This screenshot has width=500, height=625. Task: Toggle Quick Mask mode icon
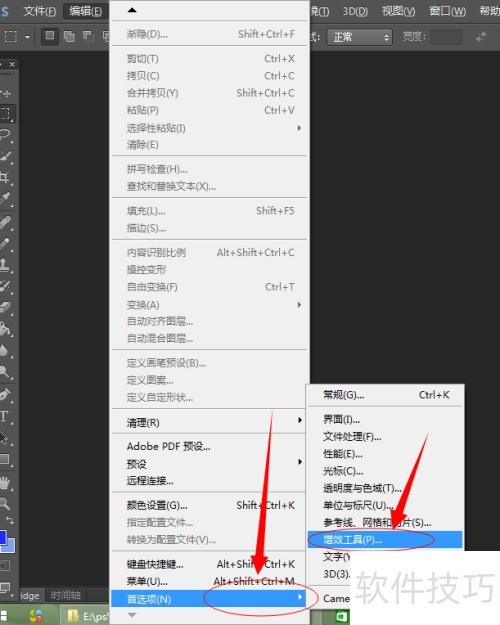click(5, 566)
